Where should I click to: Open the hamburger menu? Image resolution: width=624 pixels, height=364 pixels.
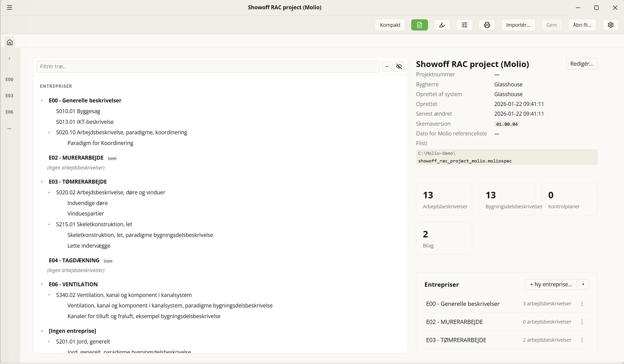click(x=10, y=7)
